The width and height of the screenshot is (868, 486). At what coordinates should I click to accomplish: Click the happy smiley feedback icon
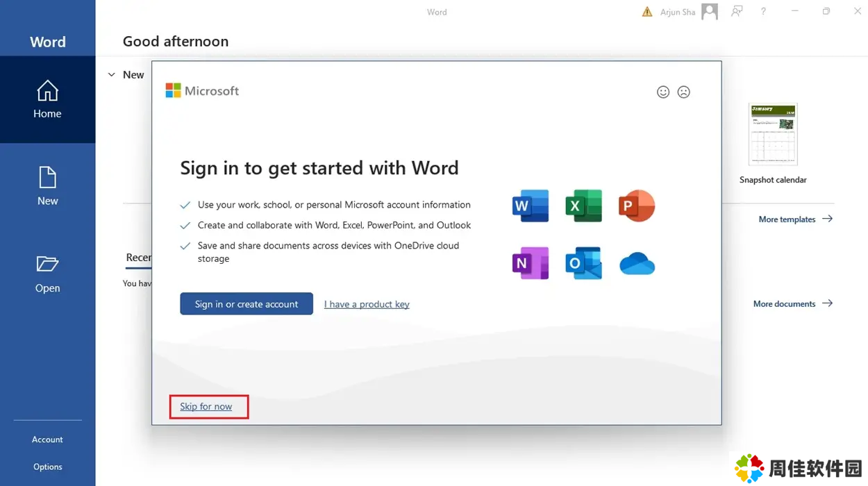[x=663, y=92]
